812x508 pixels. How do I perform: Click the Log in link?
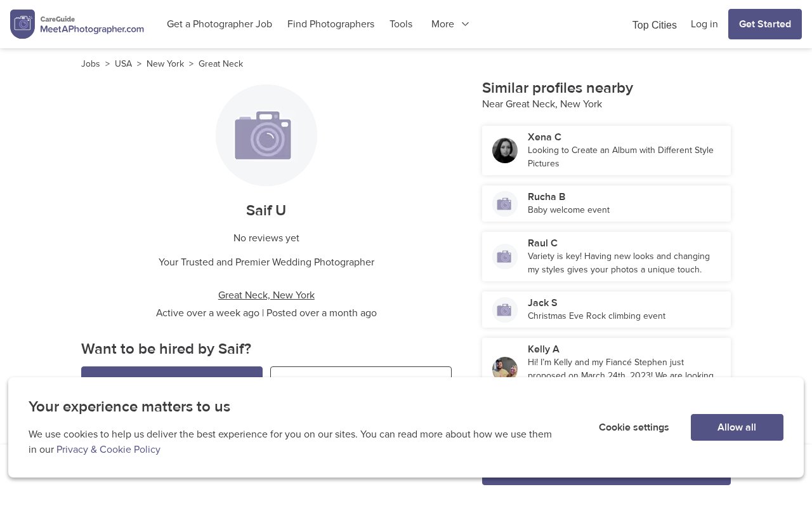[704, 24]
